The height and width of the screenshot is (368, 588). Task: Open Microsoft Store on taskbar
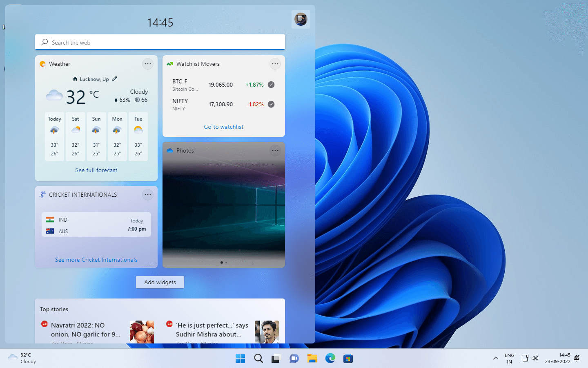[348, 359]
